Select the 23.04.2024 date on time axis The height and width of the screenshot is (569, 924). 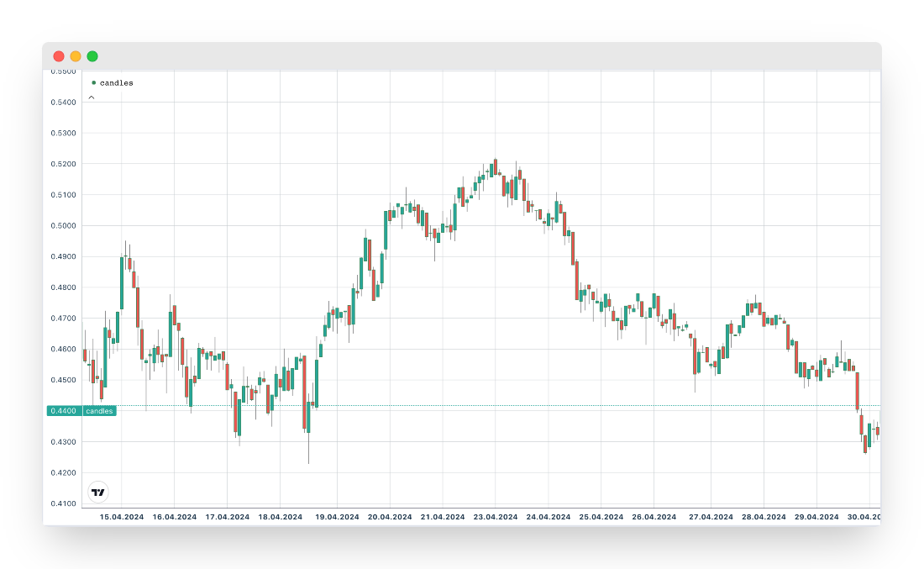[496, 517]
